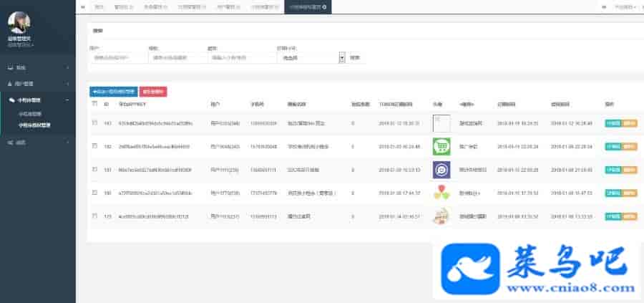The image size is (644, 303).
Task: Click the purple circular avatar in row 131
Action: tap(441, 170)
